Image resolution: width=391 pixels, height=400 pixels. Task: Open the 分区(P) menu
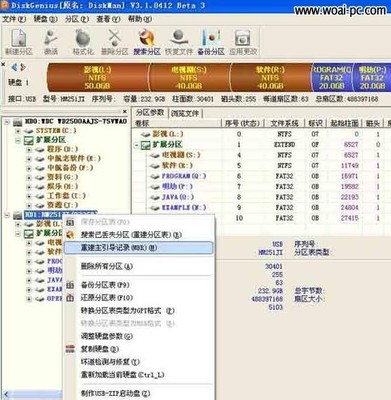pos(77,19)
